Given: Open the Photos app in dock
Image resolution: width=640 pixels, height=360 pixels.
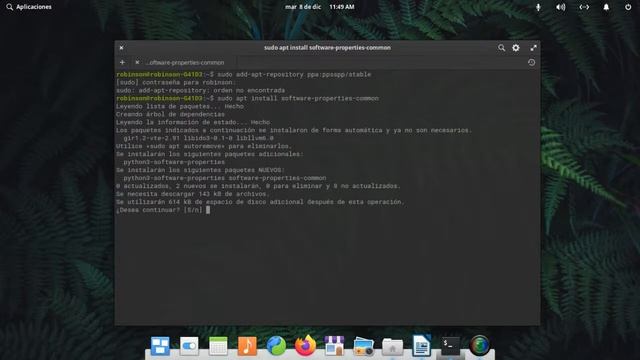Looking at the screenshot, I should click(363, 346).
